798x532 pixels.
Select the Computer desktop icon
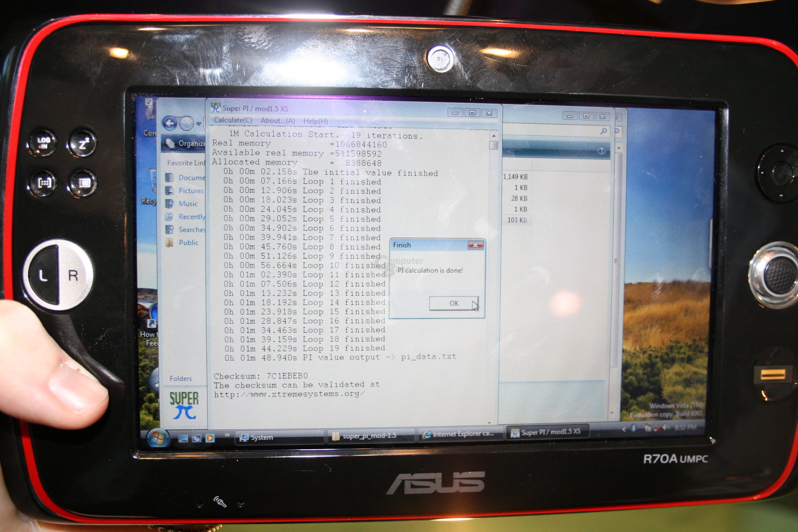pyautogui.click(x=149, y=116)
